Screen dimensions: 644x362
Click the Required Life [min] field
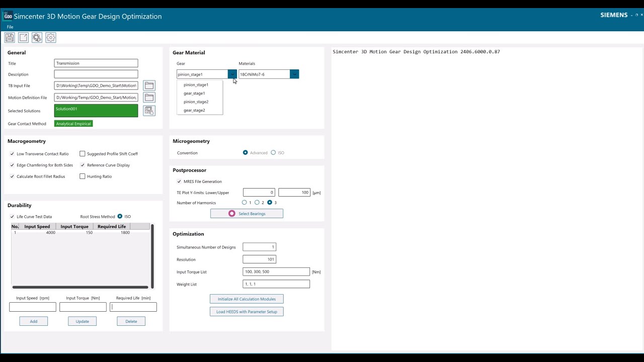click(x=133, y=307)
